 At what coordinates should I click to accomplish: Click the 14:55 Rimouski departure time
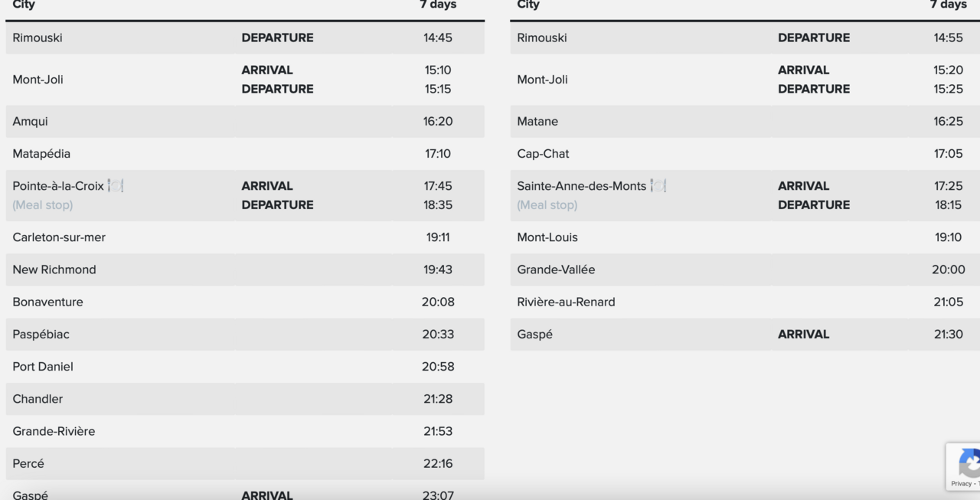[949, 38]
